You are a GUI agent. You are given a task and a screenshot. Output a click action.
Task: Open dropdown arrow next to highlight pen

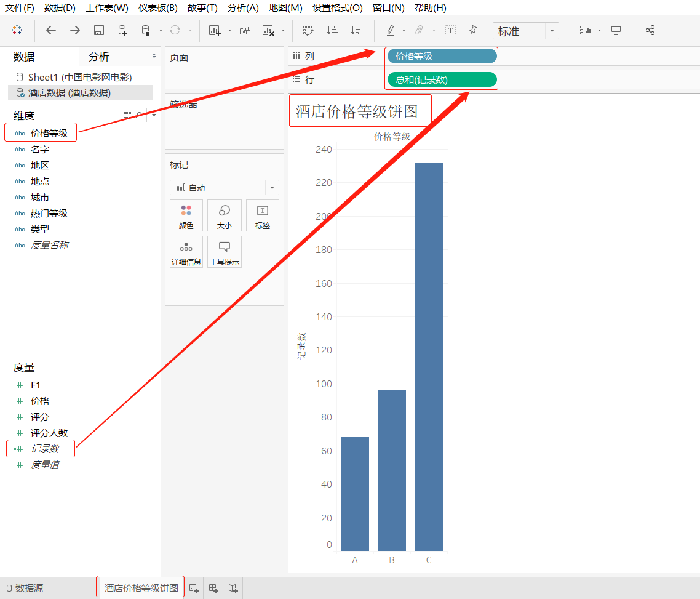tap(404, 30)
